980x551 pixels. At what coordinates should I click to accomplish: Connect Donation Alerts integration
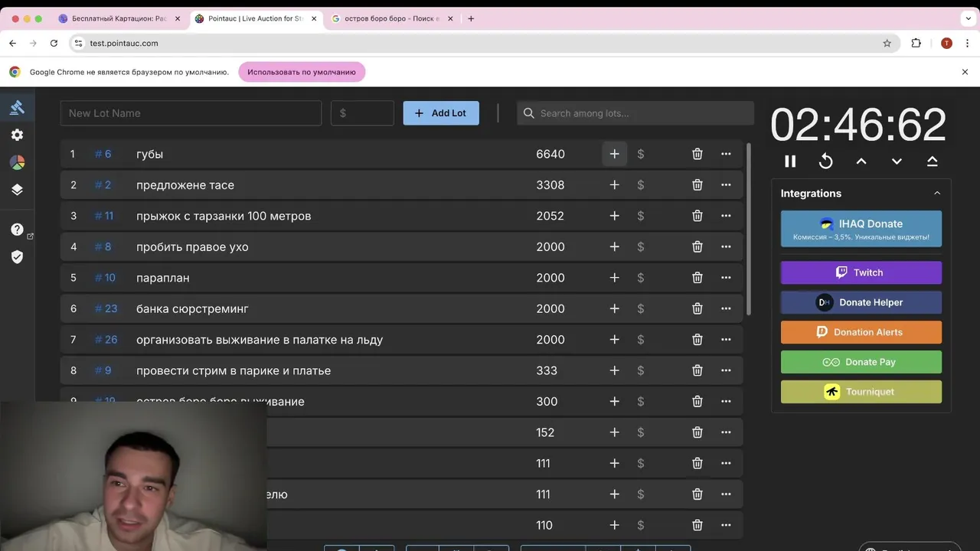[x=861, y=332]
